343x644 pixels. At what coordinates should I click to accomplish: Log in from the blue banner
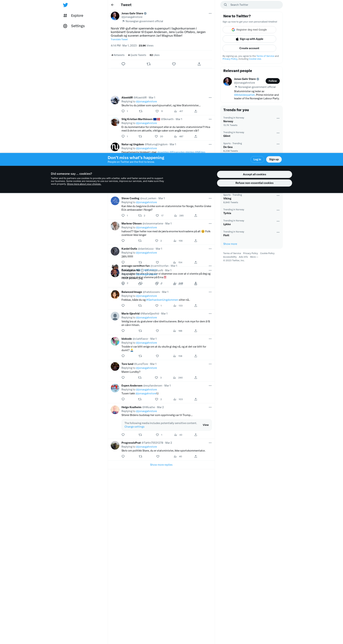[257, 160]
